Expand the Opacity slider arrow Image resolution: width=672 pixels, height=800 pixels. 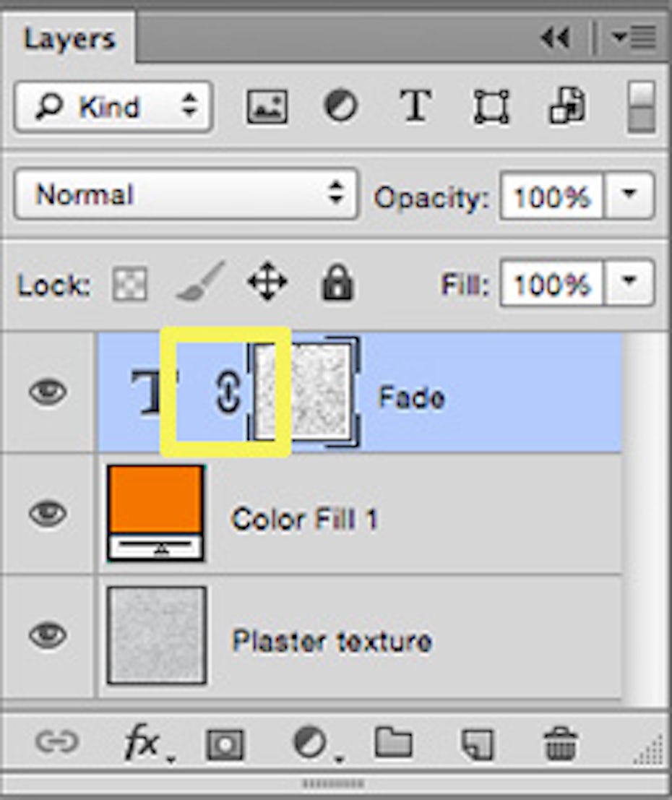[629, 195]
